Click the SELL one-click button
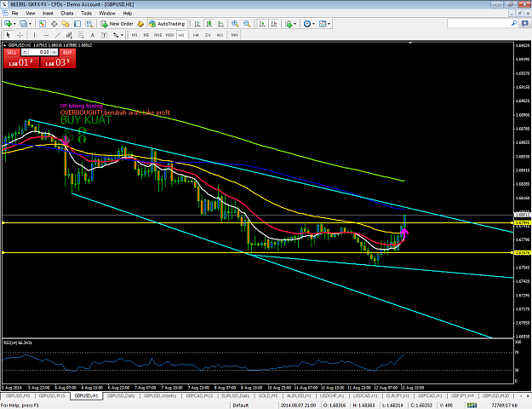 pyautogui.click(x=12, y=52)
